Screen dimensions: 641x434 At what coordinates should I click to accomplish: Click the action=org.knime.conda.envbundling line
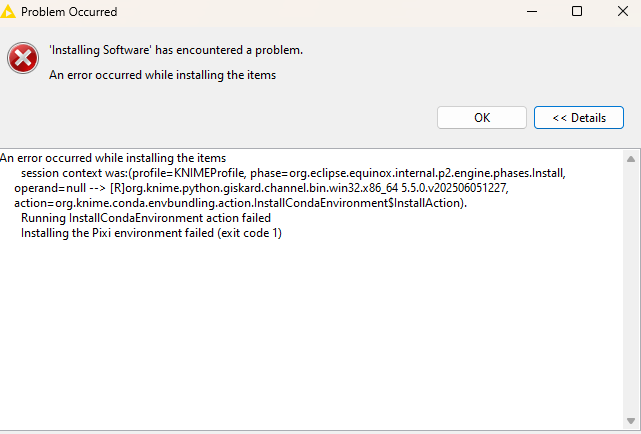point(241,203)
